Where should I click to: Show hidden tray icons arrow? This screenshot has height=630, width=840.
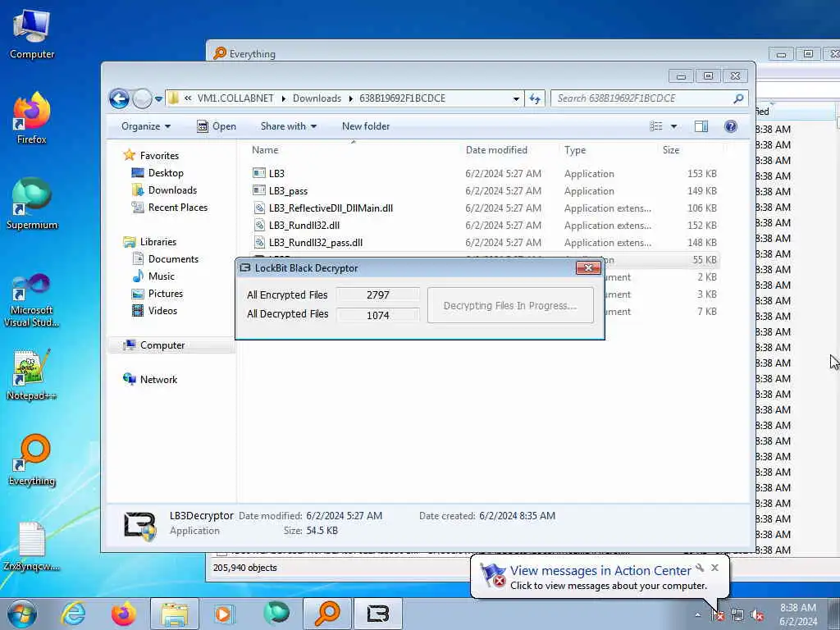(x=697, y=615)
